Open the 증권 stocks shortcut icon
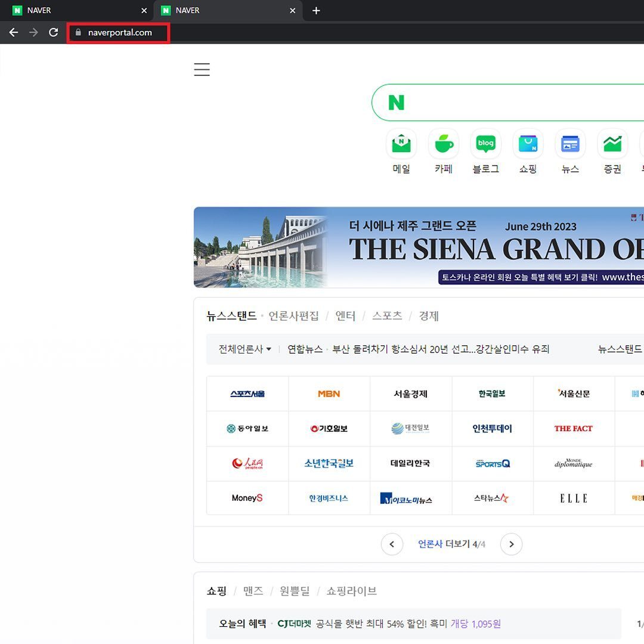This screenshot has width=644, height=644. [612, 144]
